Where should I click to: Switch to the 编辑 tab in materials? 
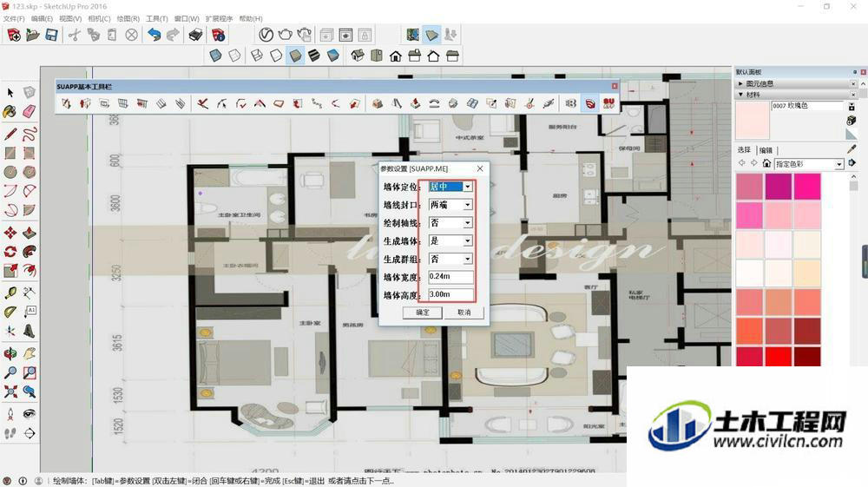766,150
